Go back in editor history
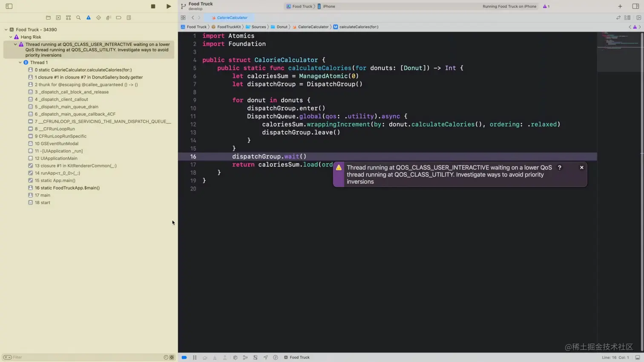644x362 pixels. click(193, 18)
